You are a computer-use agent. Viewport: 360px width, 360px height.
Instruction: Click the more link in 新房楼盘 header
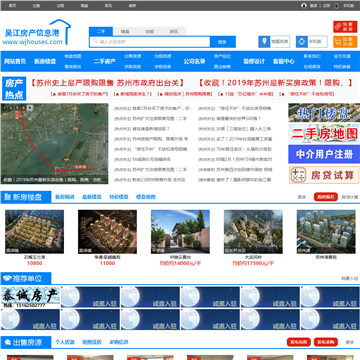click(x=302, y=197)
